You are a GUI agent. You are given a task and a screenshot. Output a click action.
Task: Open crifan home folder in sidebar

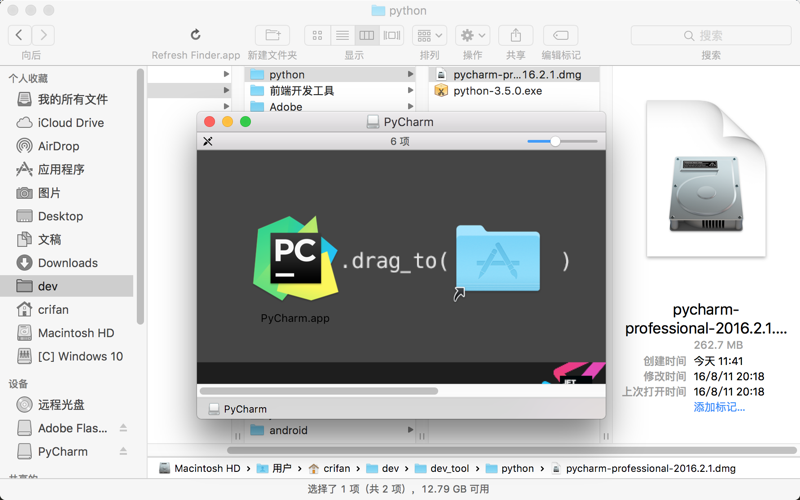66,310
